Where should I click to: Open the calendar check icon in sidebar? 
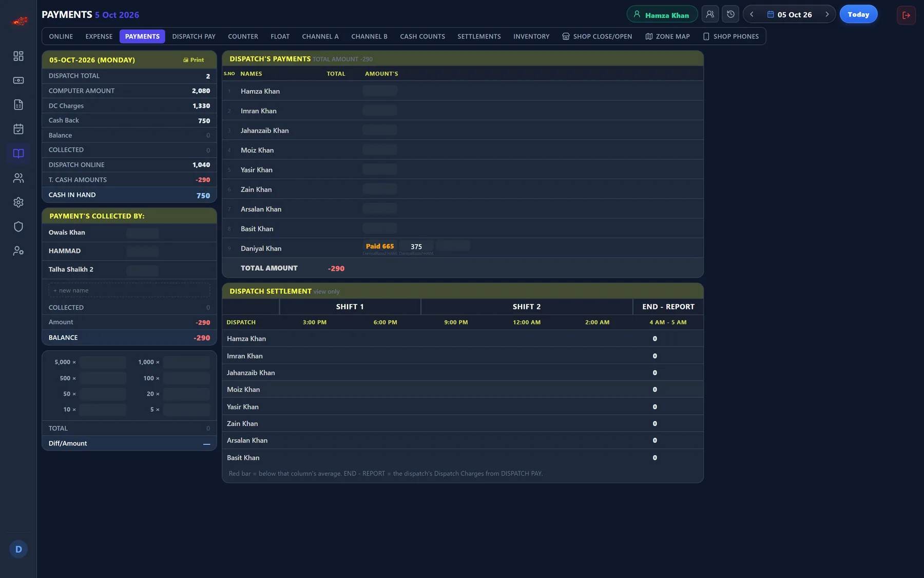click(18, 129)
